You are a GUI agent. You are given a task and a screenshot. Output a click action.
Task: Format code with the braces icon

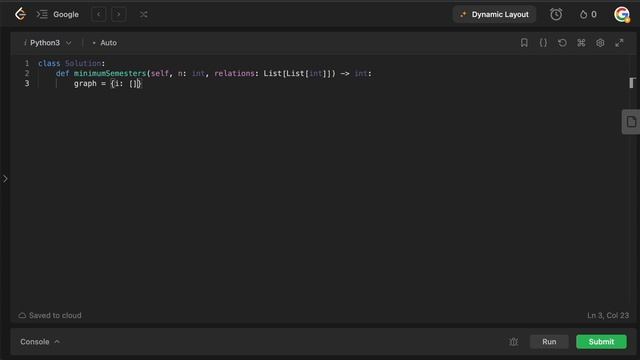coord(543,42)
